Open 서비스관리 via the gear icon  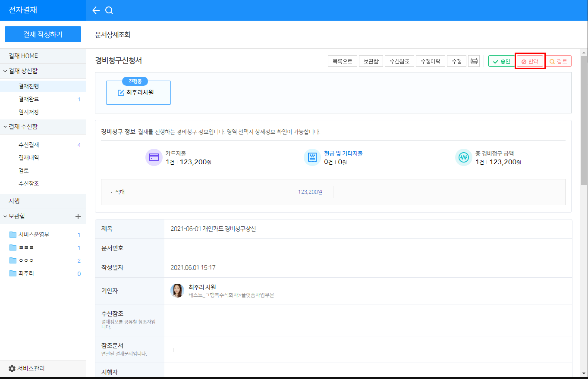pos(12,369)
